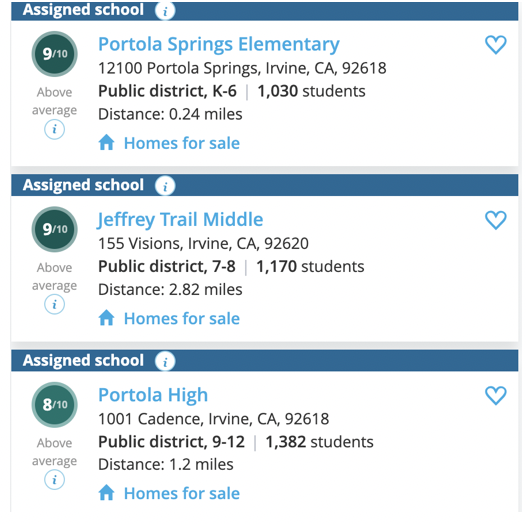Click the 8/10 rating badge for Portola High

(x=55, y=405)
